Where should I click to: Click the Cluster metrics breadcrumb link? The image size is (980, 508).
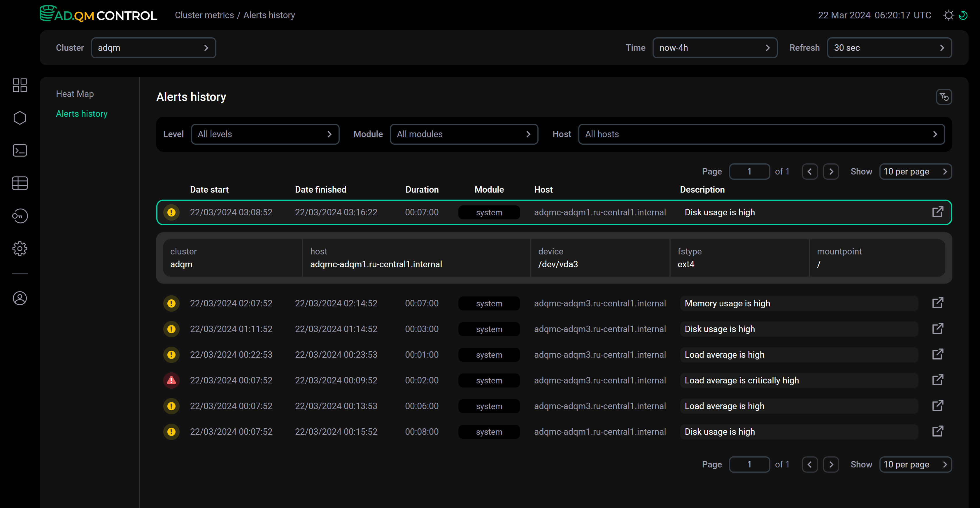(x=204, y=15)
